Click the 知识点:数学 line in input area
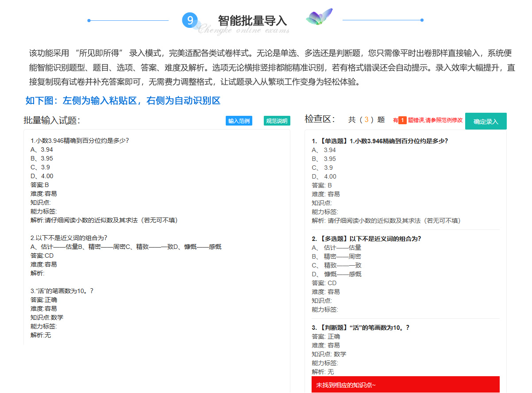532x393 pixels. point(47,317)
